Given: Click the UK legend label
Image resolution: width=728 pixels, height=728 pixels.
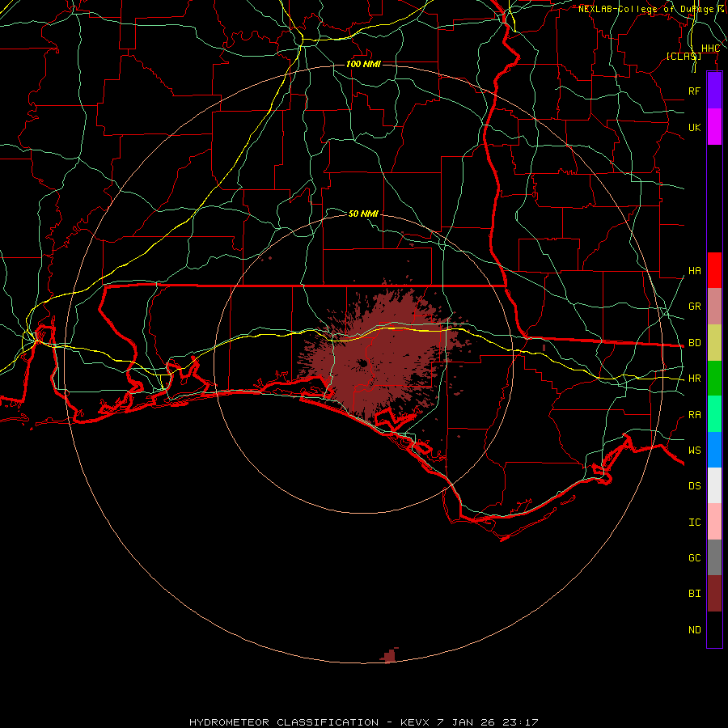Looking at the screenshot, I should pyautogui.click(x=694, y=127).
